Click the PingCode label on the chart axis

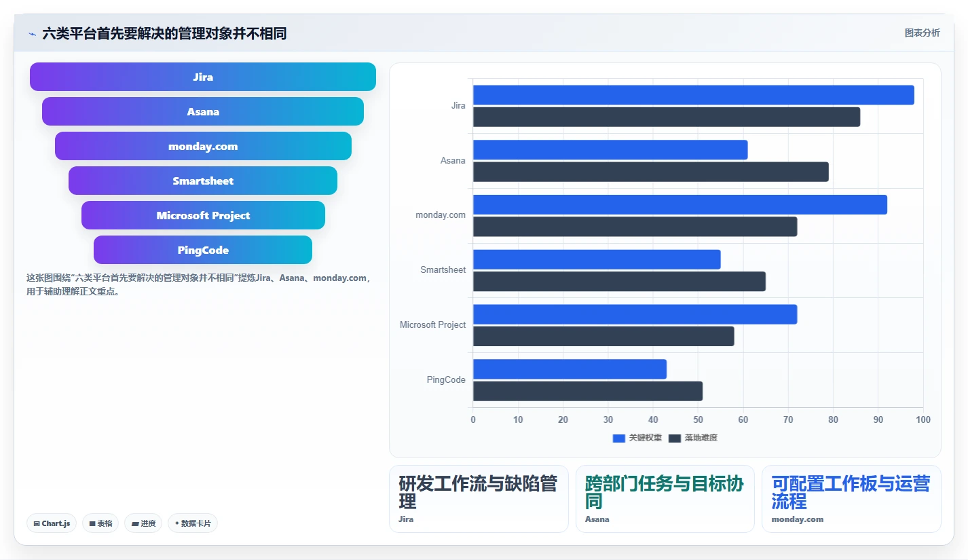point(446,380)
